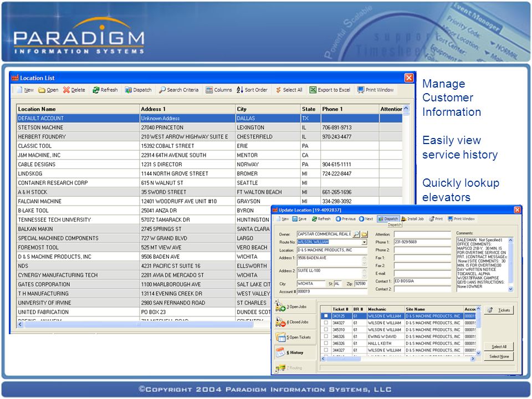Screen dimensions: 532x399
Task: Open the 7 Routing tab
Action: coord(294,368)
